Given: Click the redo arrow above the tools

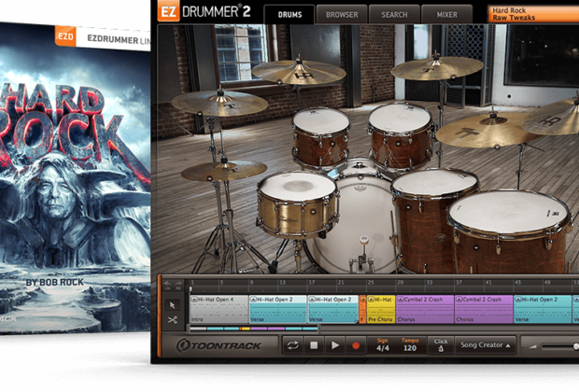Looking at the screenshot, I should click(178, 285).
